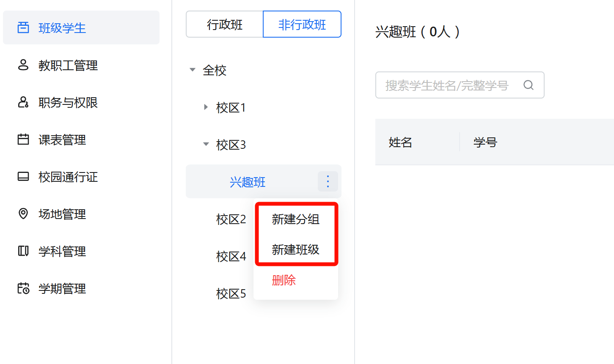The height and width of the screenshot is (364, 614).
Task: Switch to the 行政班 tab
Action: tap(225, 25)
